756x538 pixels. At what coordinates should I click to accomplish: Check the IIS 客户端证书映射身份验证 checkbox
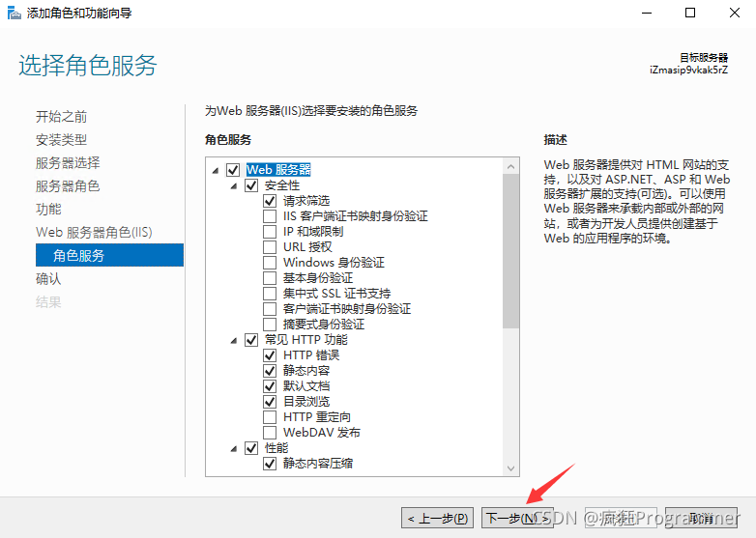point(270,216)
